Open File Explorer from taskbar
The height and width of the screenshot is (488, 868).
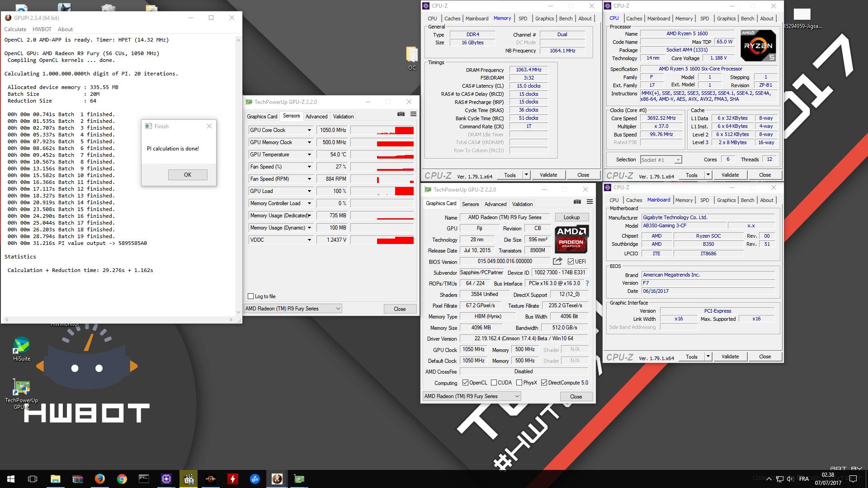click(x=55, y=479)
